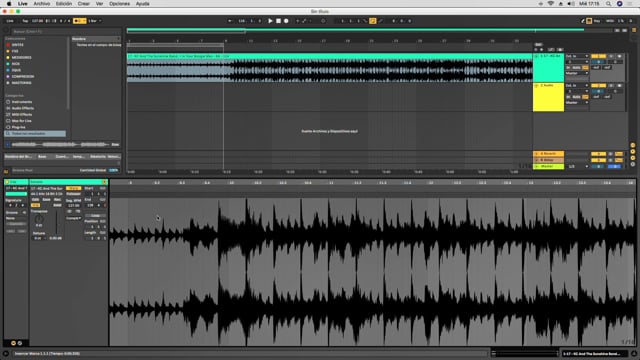This screenshot has width=640, height=360.
Task: Select green track 1 header
Action: click(549, 68)
